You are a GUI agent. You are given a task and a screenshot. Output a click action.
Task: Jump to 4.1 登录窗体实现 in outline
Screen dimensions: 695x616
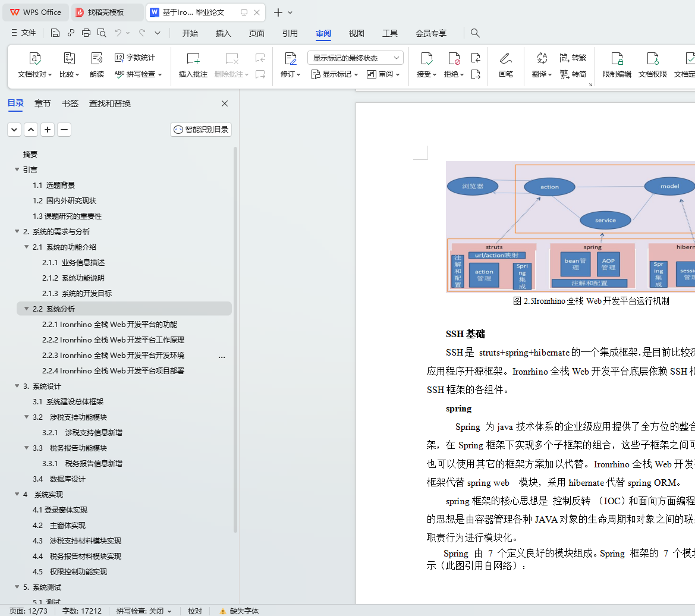click(x=59, y=510)
